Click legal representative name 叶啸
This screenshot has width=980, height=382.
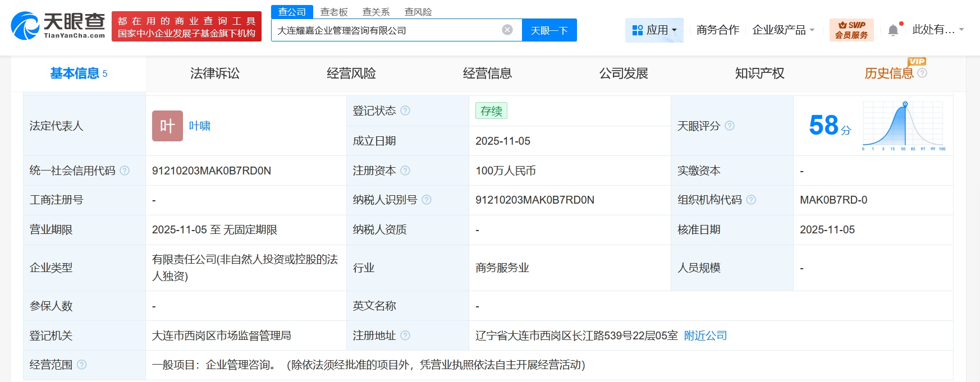pos(199,126)
